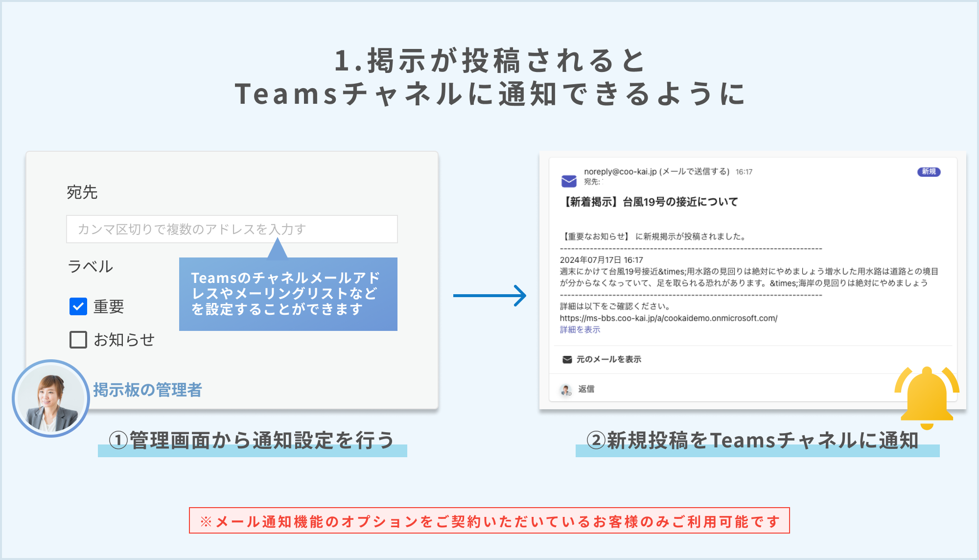Viewport: 979px width, 560px height.
Task: Open the 詳細を表示 expander in the email
Action: [581, 330]
